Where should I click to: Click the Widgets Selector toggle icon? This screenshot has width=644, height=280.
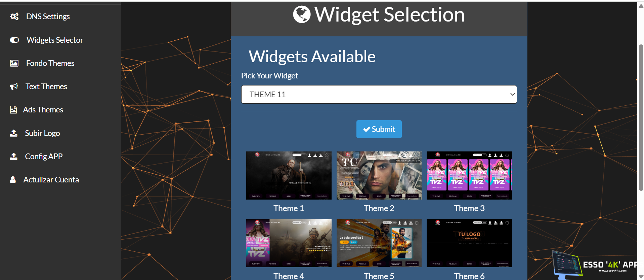(14, 40)
